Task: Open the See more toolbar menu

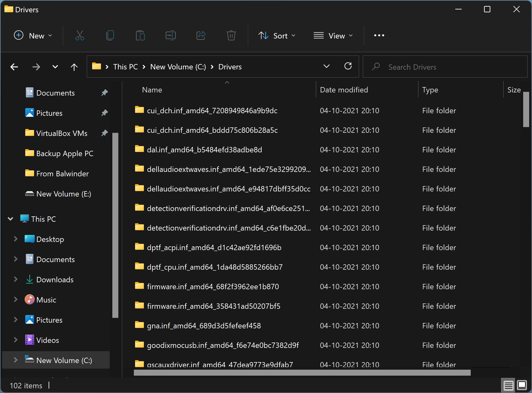Action: pyautogui.click(x=379, y=35)
